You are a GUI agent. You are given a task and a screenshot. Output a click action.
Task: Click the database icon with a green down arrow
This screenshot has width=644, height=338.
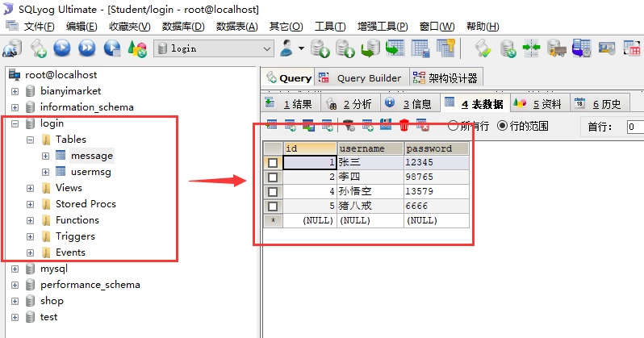point(320,48)
